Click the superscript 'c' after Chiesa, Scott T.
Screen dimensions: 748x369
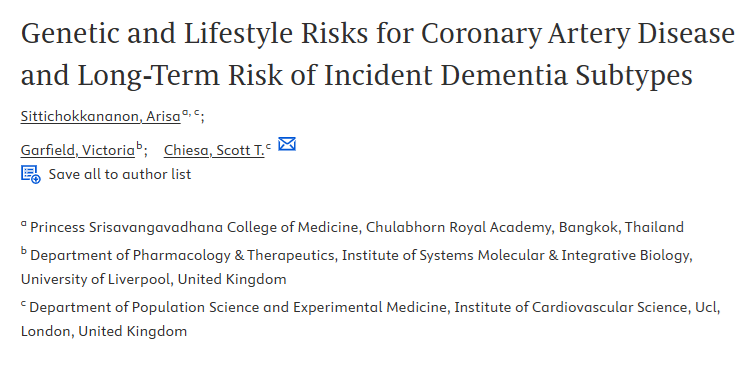[x=269, y=147]
